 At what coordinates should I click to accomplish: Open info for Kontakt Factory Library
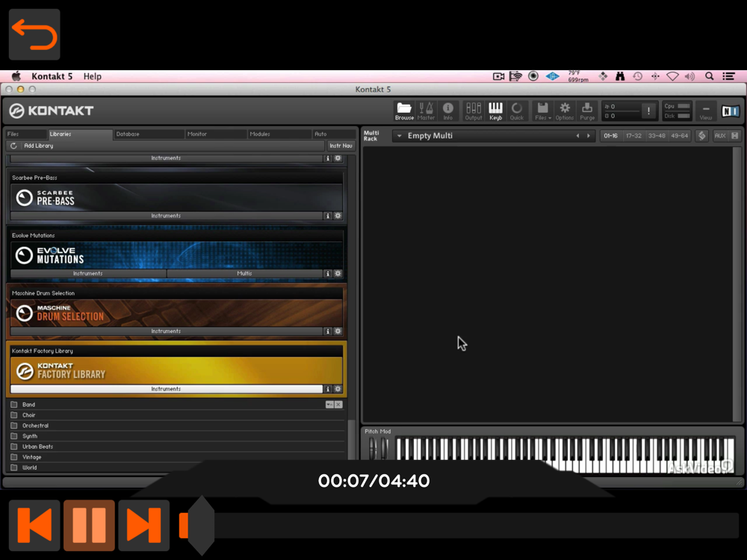click(328, 389)
